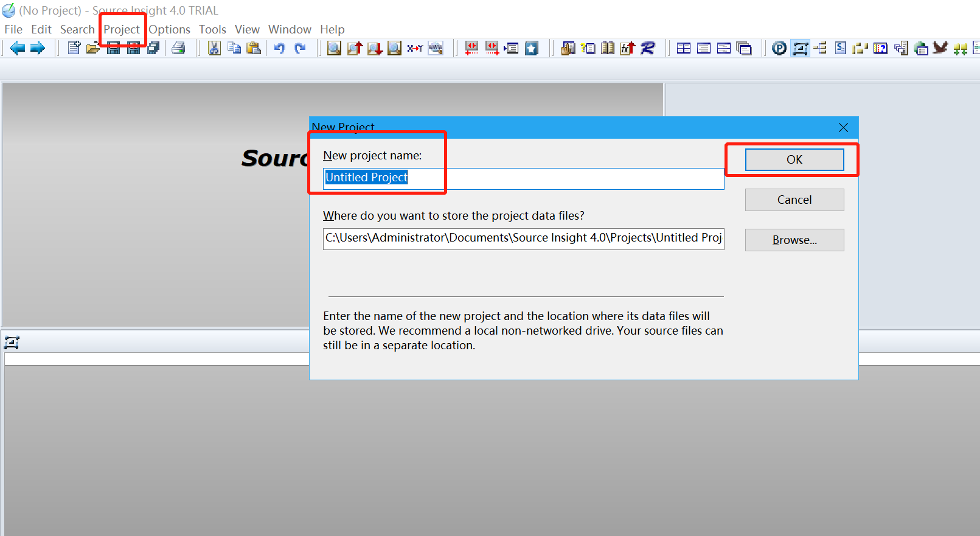Click the Undo toolbar icon
Screen dimensions: 980x536
[279, 48]
